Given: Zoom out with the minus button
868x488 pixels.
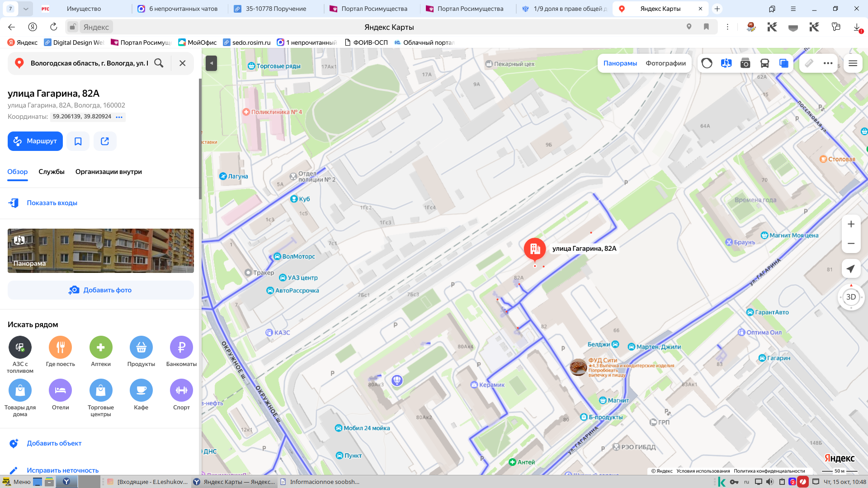Looking at the screenshot, I should pyautogui.click(x=851, y=244).
